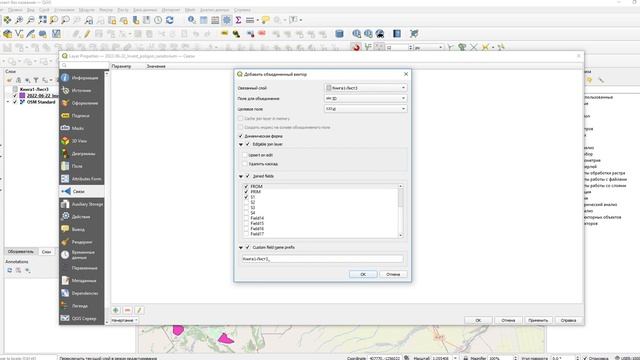
Task: Click Help (Справка) in Layer Properties
Action: point(569,320)
